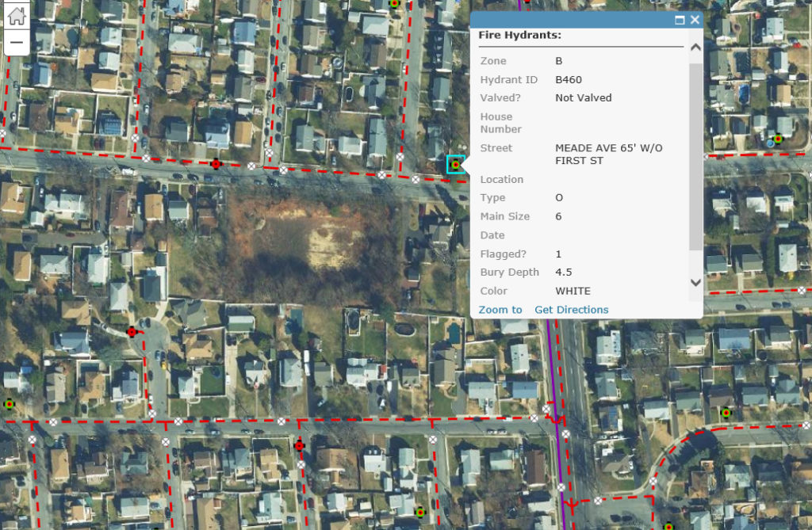
Task: Click the "Fire Hydrants:" popup title
Action: pyautogui.click(x=520, y=35)
